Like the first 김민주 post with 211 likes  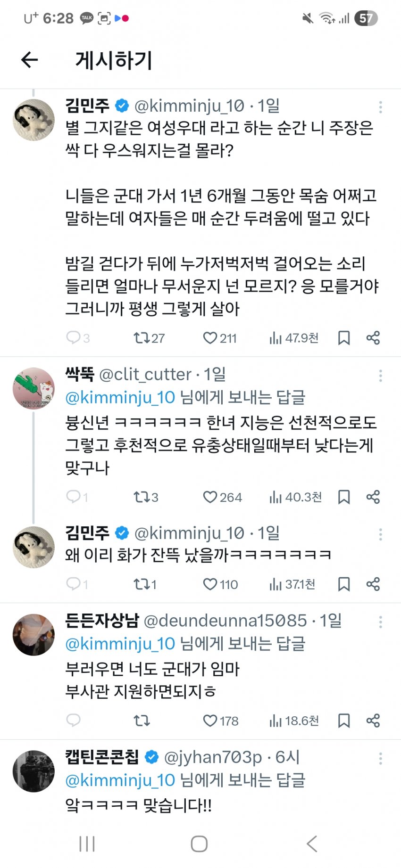[x=210, y=338]
